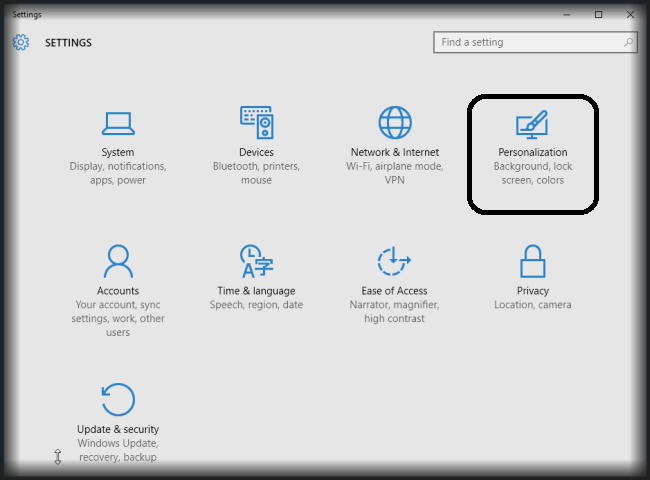This screenshot has height=480, width=650.
Task: Click "Bluetooth, printers, mouse" description
Action: pos(257,173)
